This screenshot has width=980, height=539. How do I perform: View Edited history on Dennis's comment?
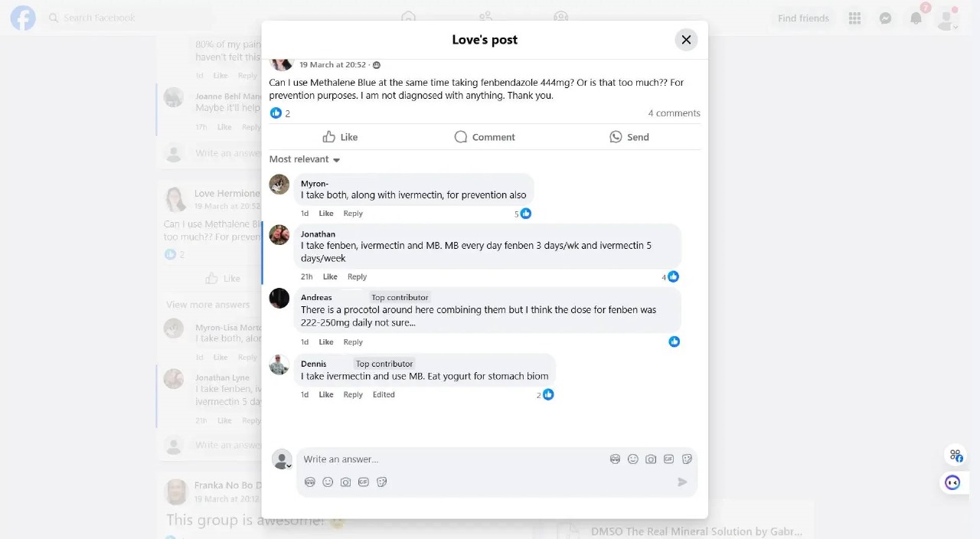pos(384,394)
